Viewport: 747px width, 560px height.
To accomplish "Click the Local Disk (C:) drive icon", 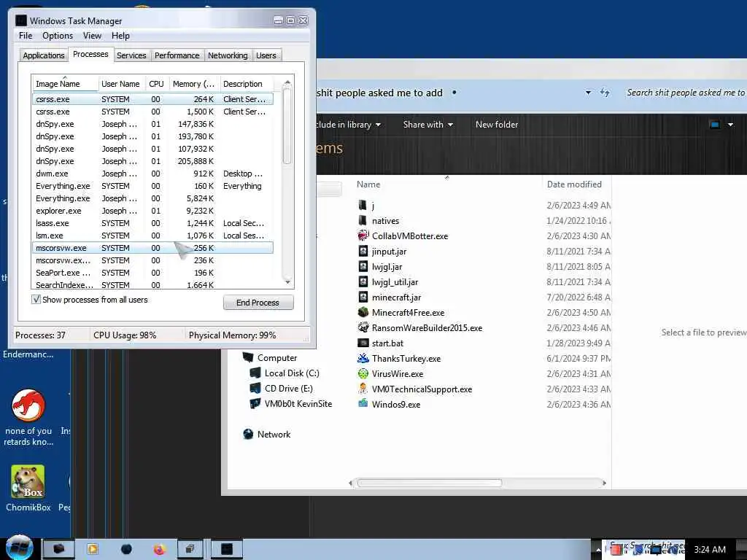I will 255,373.
